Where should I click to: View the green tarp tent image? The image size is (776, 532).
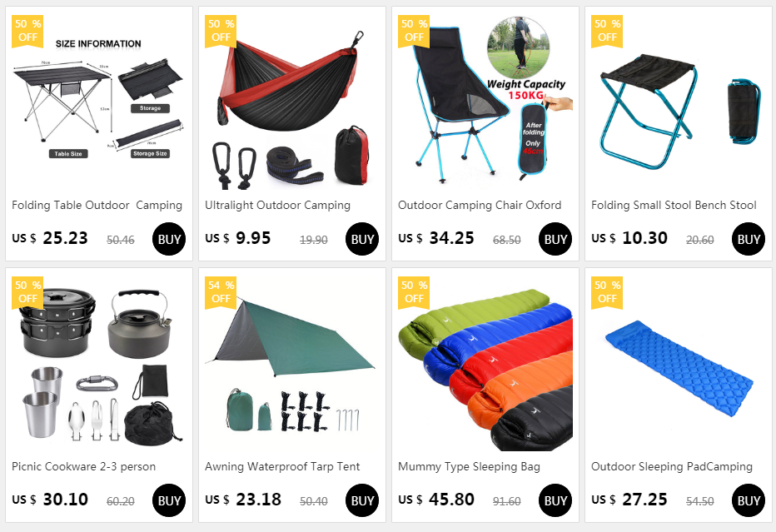(292, 364)
